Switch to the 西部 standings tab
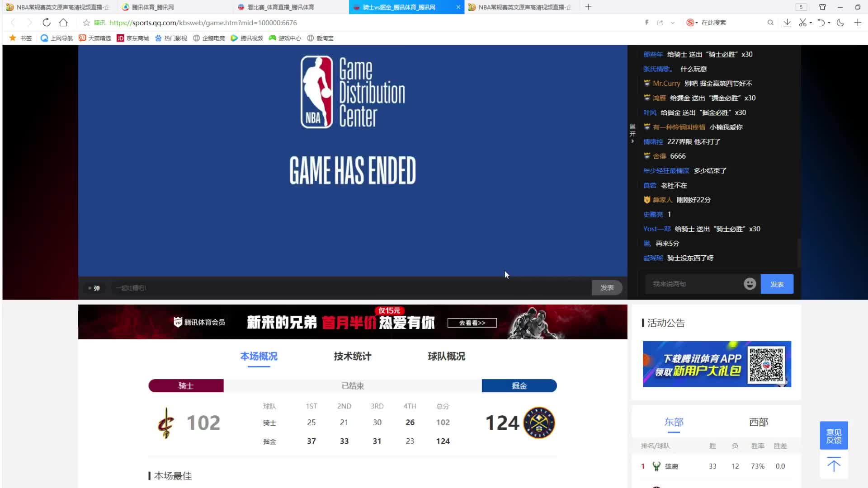This screenshot has width=868, height=488. pos(758,422)
